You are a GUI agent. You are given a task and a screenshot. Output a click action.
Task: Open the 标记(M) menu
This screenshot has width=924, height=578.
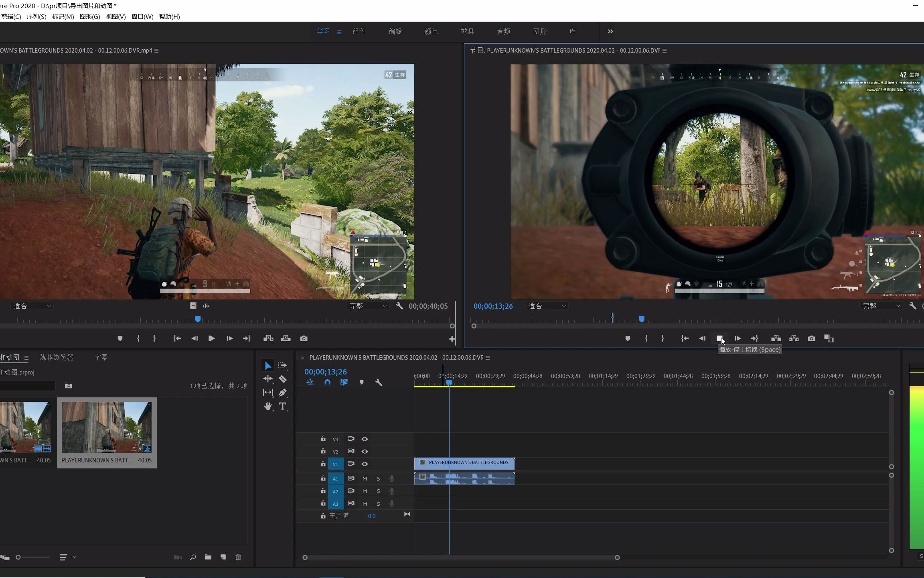coord(63,16)
